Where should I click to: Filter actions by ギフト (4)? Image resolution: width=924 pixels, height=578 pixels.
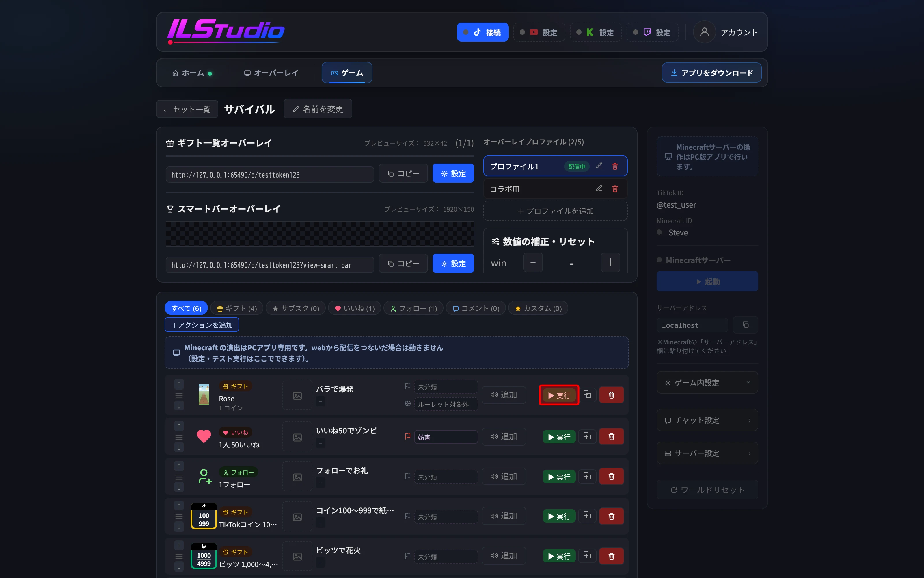click(237, 308)
